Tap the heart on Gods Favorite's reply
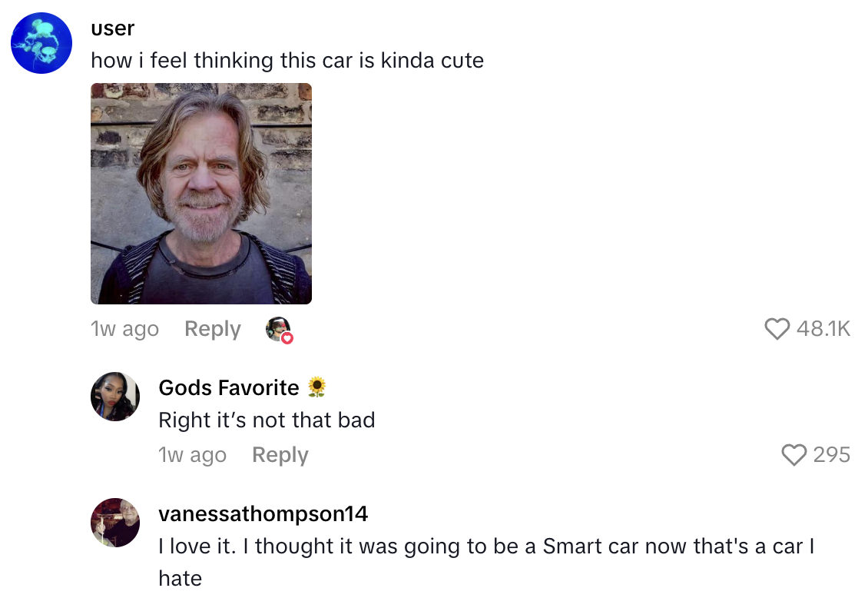Image resolution: width=868 pixels, height=598 pixels. pyautogui.click(x=793, y=456)
